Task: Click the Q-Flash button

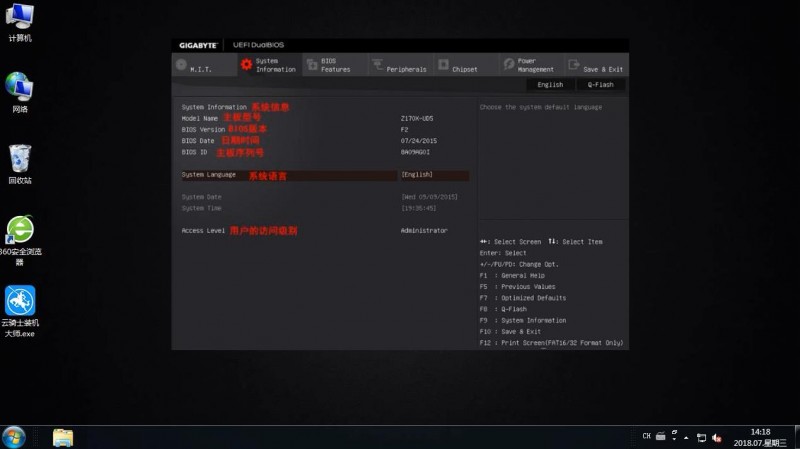Action: pos(601,85)
